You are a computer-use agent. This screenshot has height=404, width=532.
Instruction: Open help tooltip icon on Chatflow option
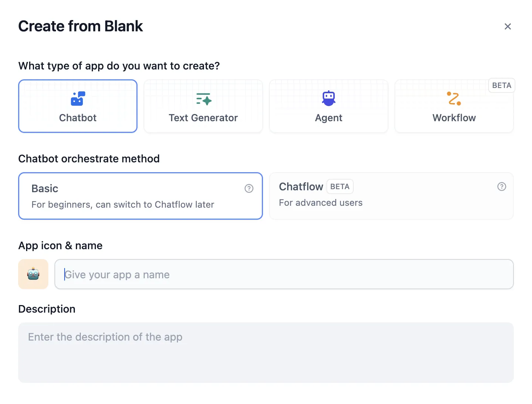coord(502,187)
